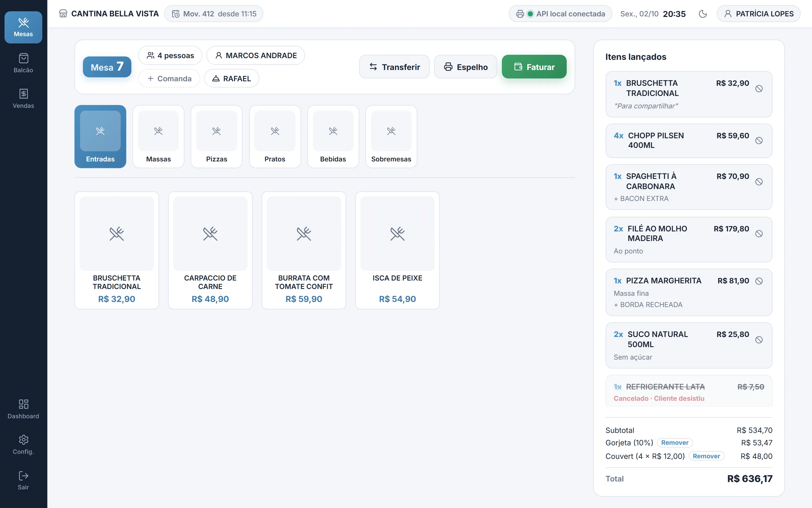Add Isca de Peixe product

397,250
